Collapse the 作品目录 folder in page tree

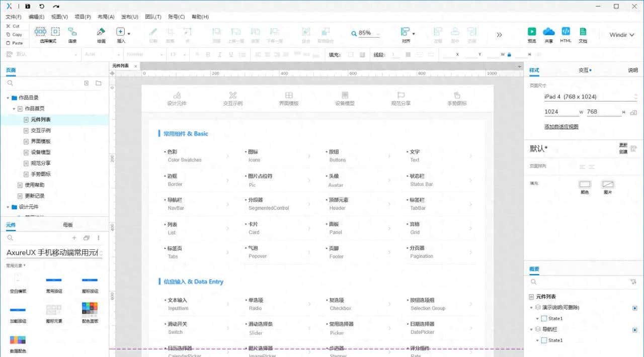coord(8,98)
